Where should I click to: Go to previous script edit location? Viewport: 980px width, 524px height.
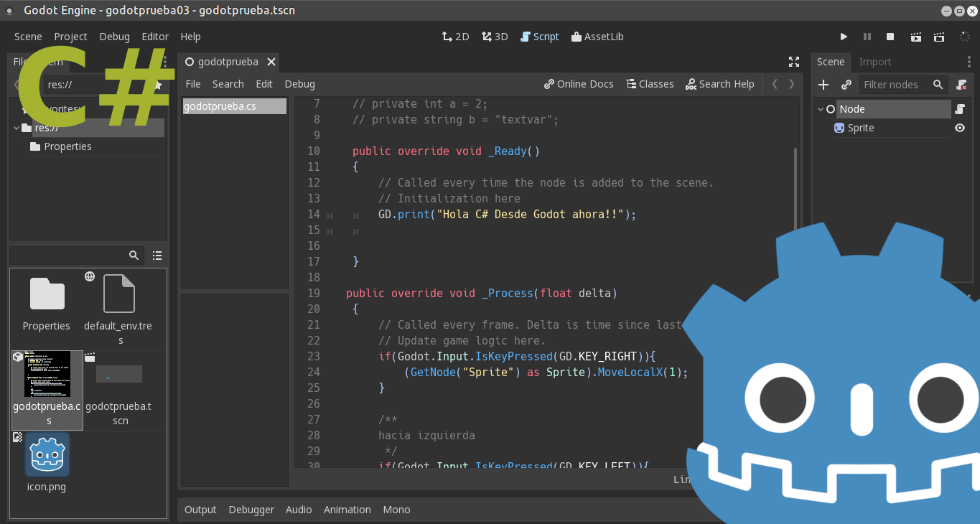point(775,84)
